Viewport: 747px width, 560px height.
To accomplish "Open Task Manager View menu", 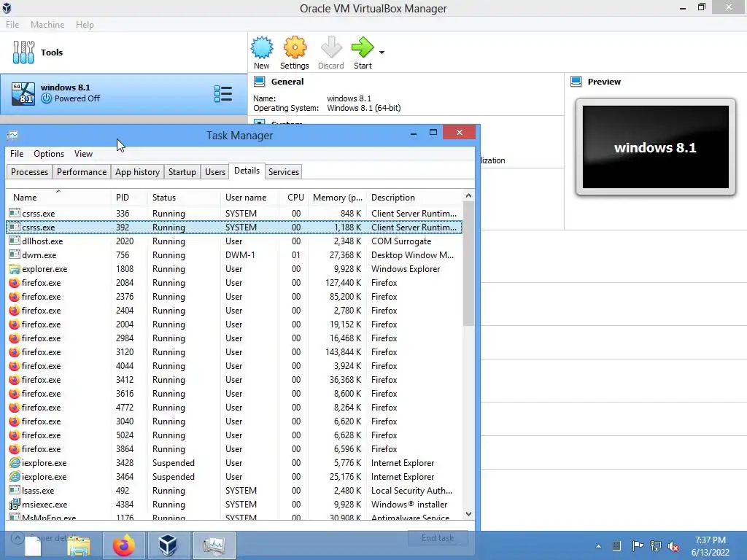I will click(x=83, y=154).
